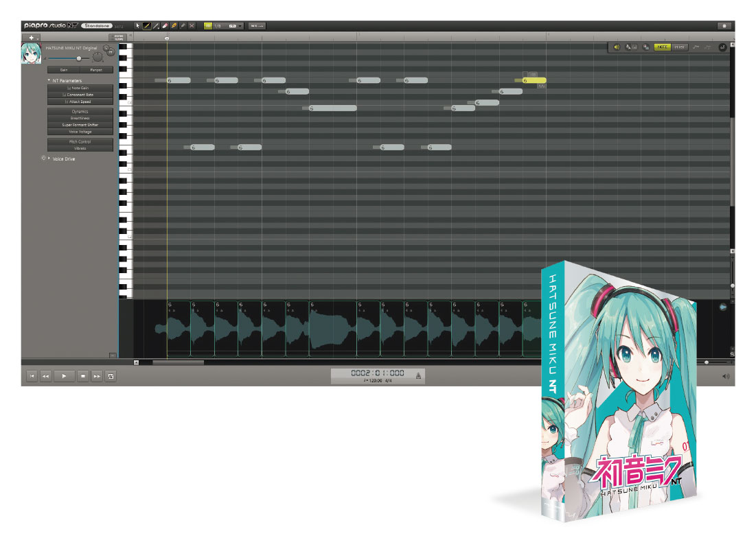Toggle the loop playback button

111,376
